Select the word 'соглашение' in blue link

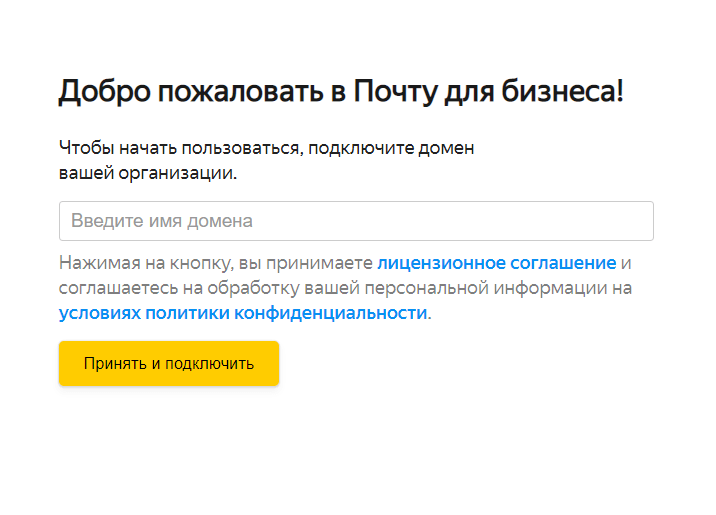(563, 263)
